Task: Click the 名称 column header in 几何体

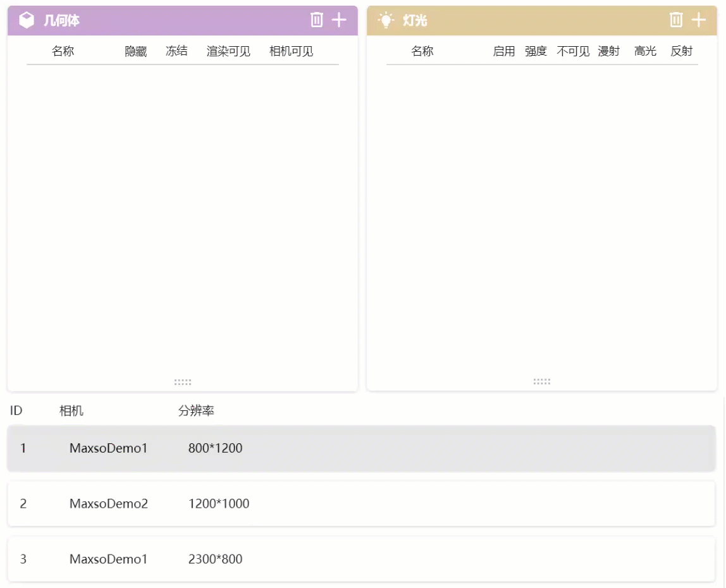Action: [63, 51]
